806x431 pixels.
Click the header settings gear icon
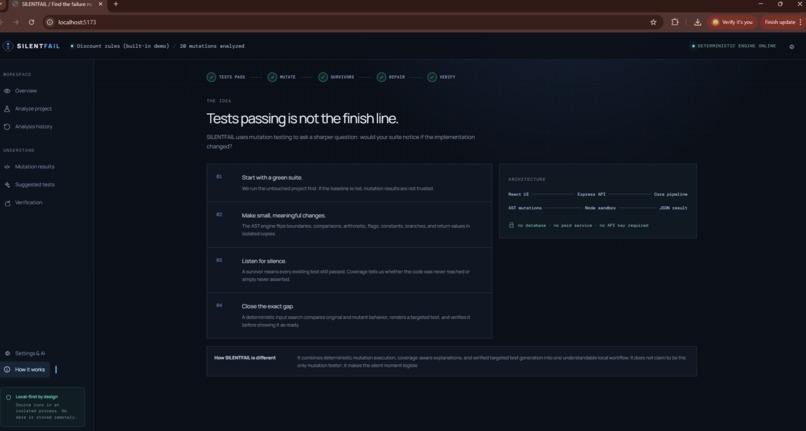point(792,46)
